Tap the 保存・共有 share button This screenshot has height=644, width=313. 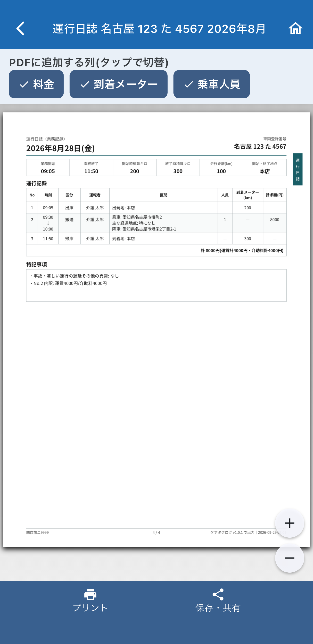tap(218, 601)
